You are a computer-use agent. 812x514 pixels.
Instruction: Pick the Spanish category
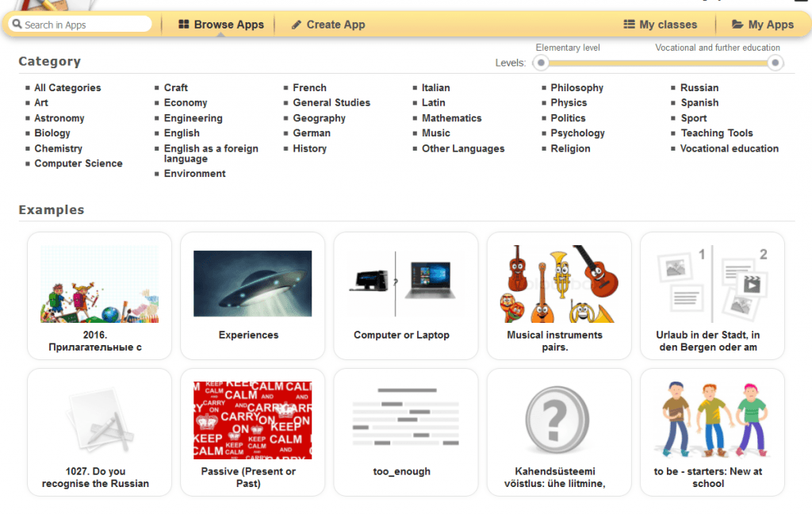pos(699,102)
